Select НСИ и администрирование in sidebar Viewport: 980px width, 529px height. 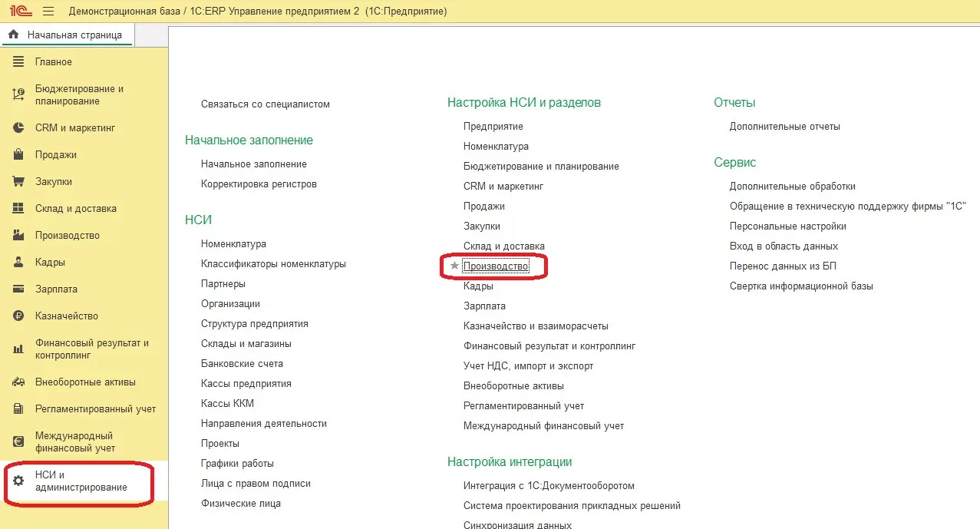click(84, 481)
